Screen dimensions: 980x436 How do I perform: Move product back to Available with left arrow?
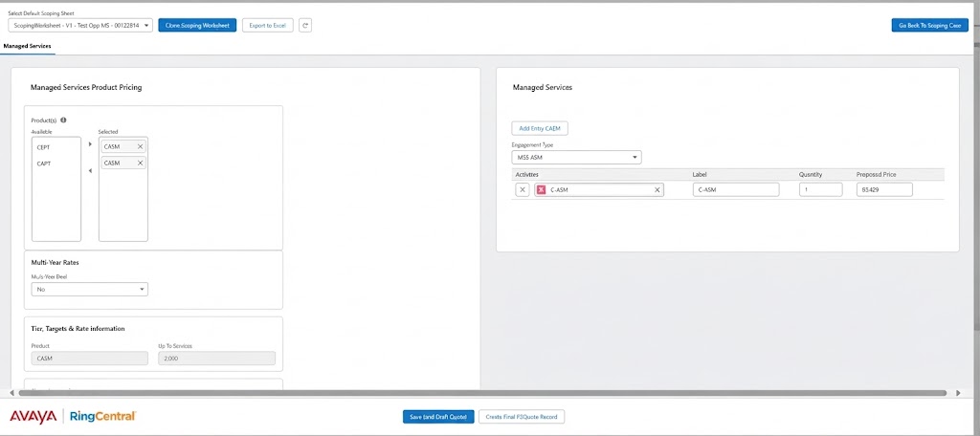(90, 170)
